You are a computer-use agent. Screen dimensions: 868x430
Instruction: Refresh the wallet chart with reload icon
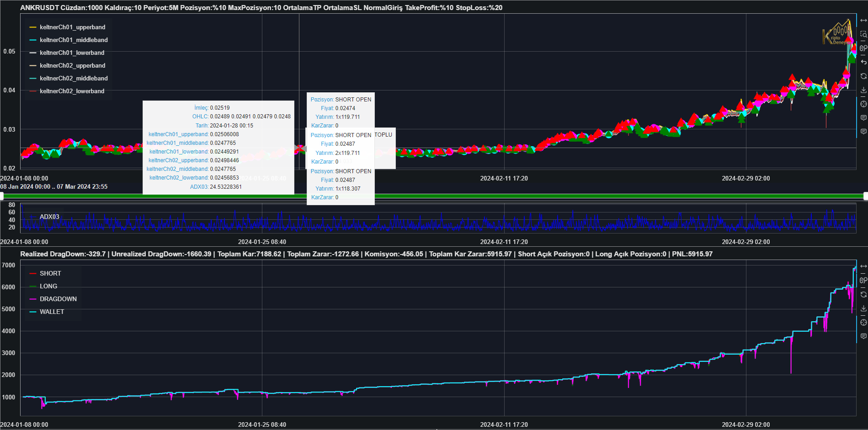point(863,294)
